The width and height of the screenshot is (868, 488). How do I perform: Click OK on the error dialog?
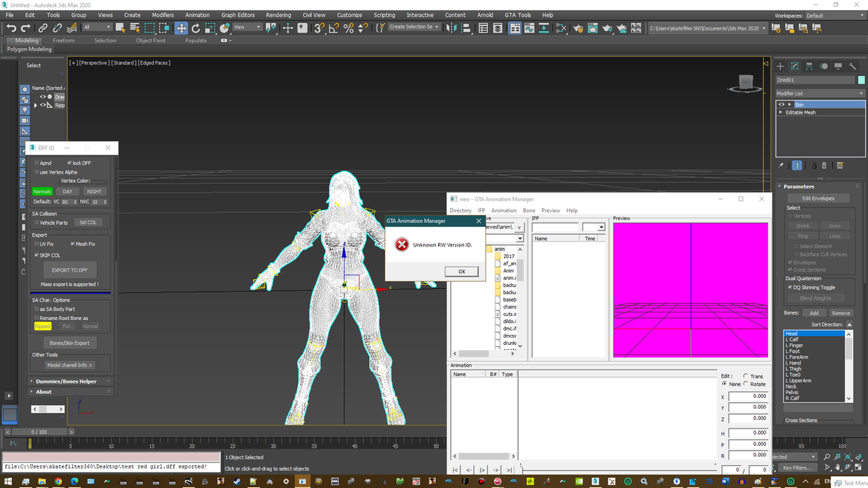462,271
